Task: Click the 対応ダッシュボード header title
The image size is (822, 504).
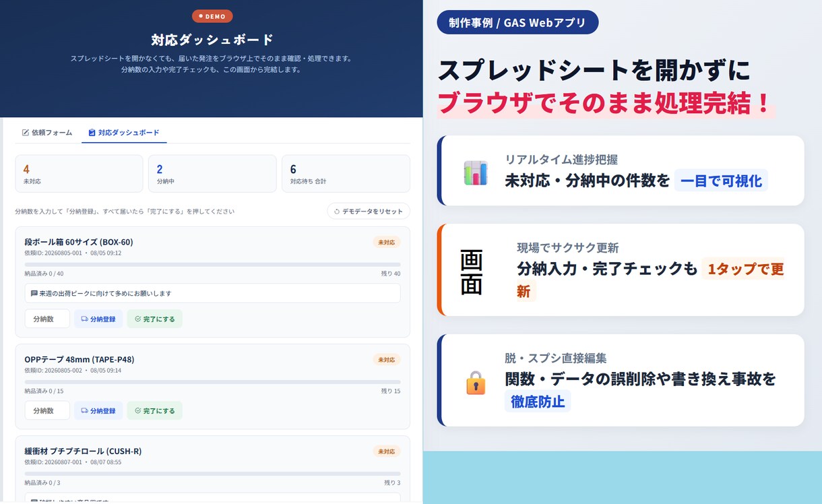Action: (212, 40)
